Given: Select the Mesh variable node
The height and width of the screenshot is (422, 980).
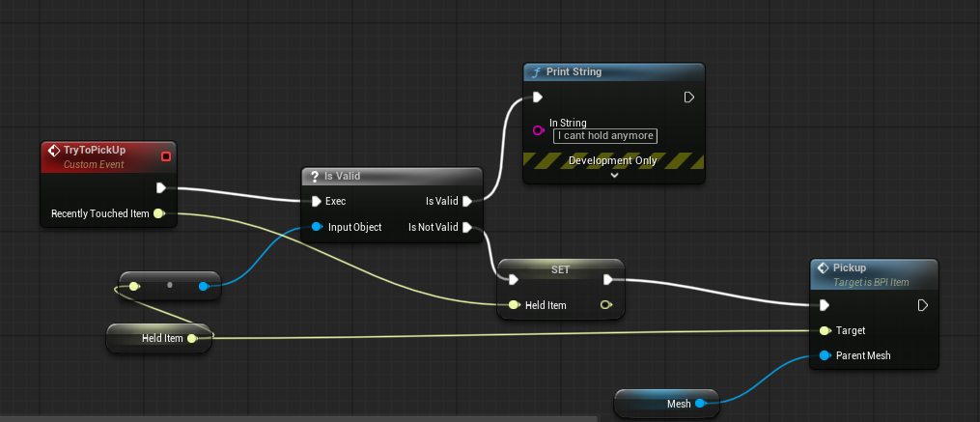Looking at the screenshot, I should pyautogui.click(x=666, y=404).
